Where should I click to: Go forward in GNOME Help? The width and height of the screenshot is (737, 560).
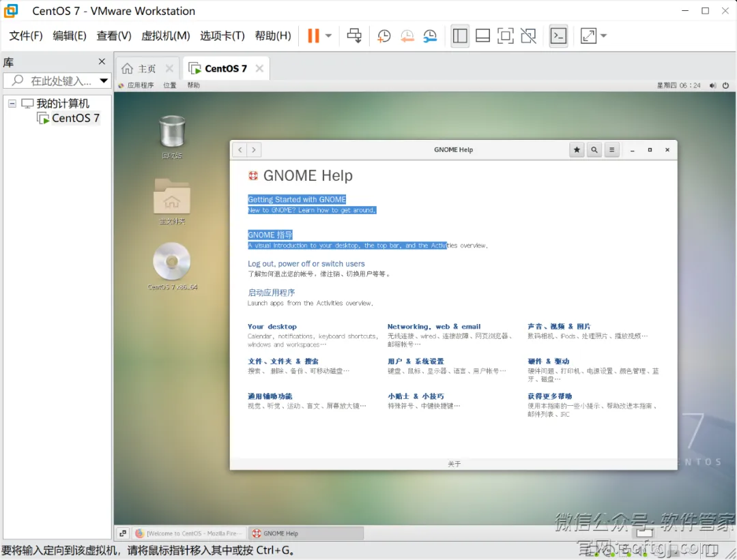pos(254,150)
